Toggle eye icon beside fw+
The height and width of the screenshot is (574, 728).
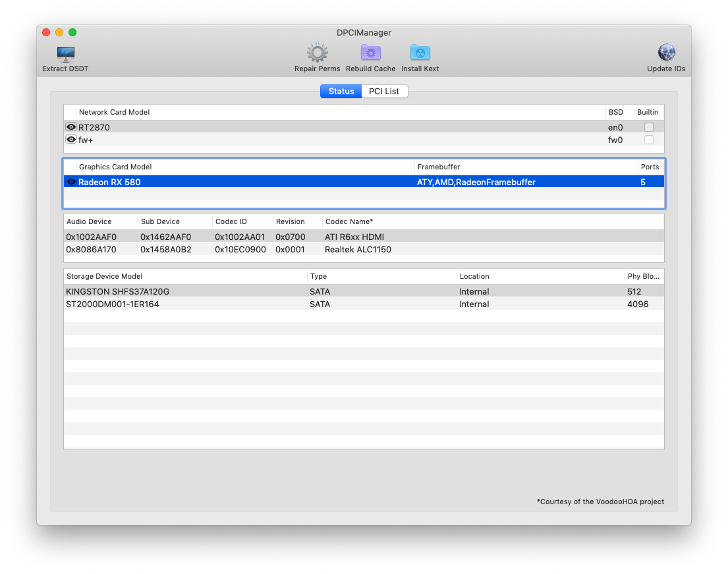71,139
